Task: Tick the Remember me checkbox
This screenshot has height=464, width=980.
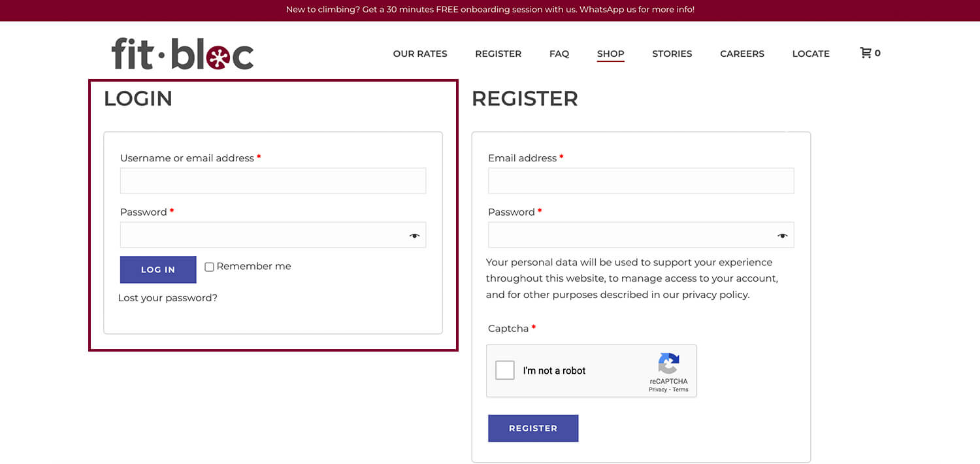Action: (210, 267)
